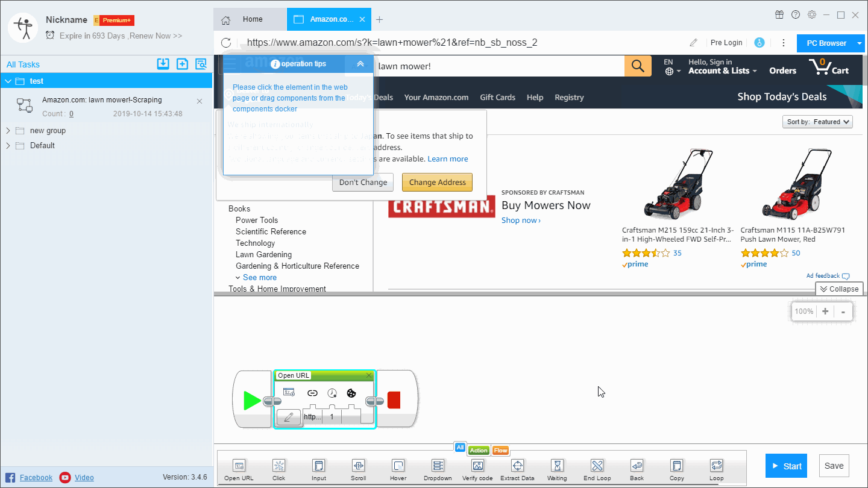Create a new task with the plus icon
This screenshot has height=488, width=868.
pos(182,64)
